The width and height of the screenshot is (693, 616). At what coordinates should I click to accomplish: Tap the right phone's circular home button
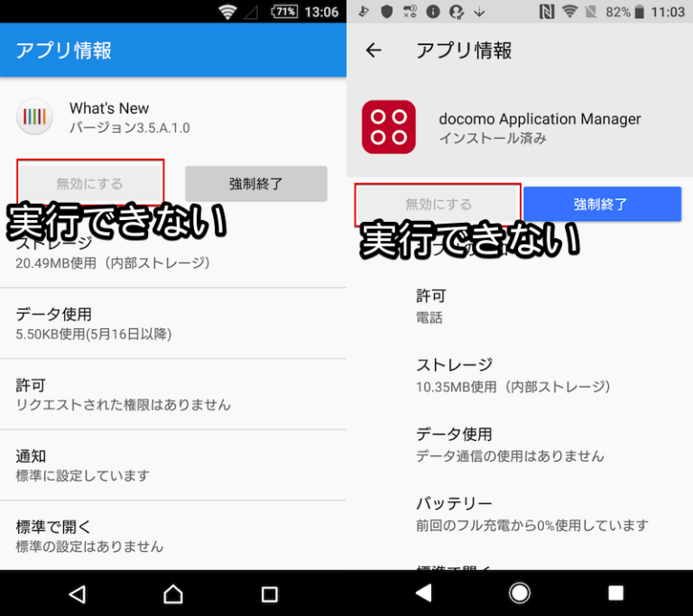520,593
